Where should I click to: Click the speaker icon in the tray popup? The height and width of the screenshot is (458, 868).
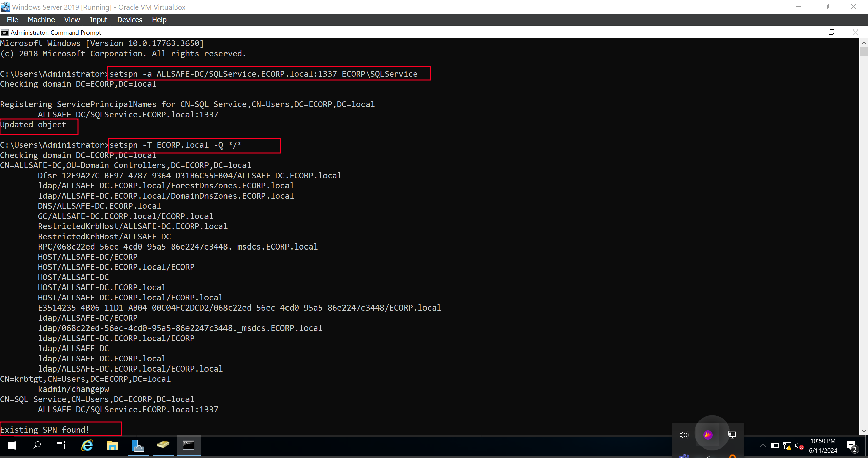pyautogui.click(x=684, y=435)
